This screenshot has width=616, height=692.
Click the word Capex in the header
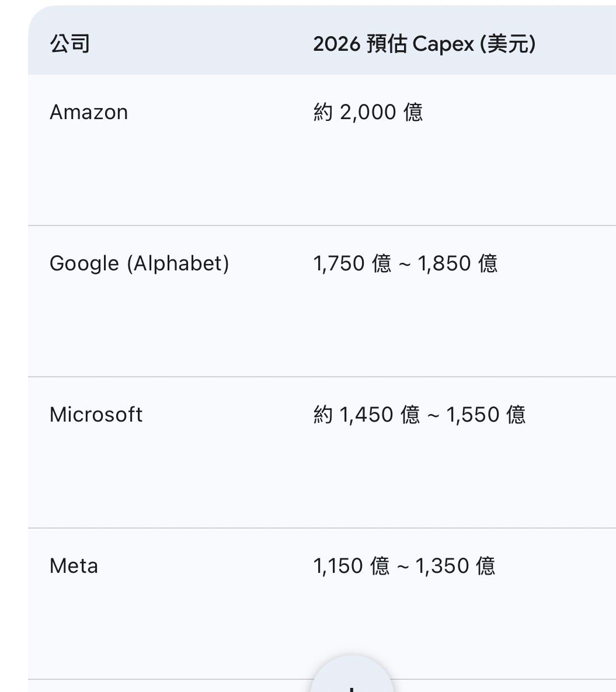443,44
